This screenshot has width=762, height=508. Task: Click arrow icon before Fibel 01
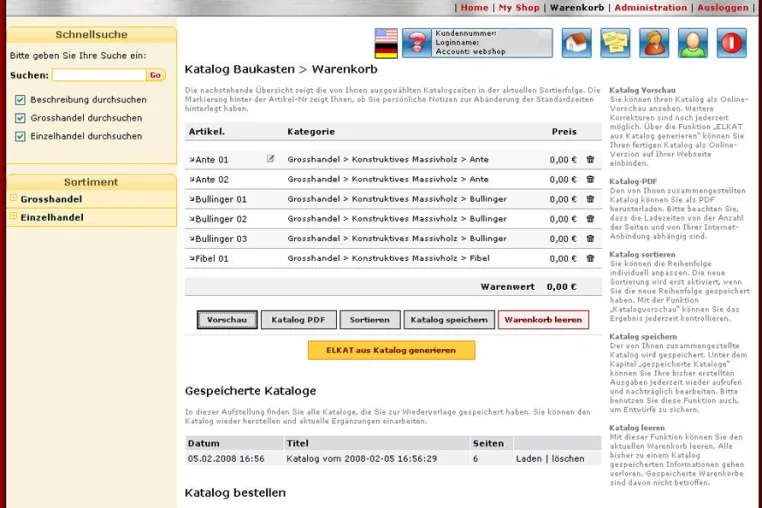click(192, 259)
